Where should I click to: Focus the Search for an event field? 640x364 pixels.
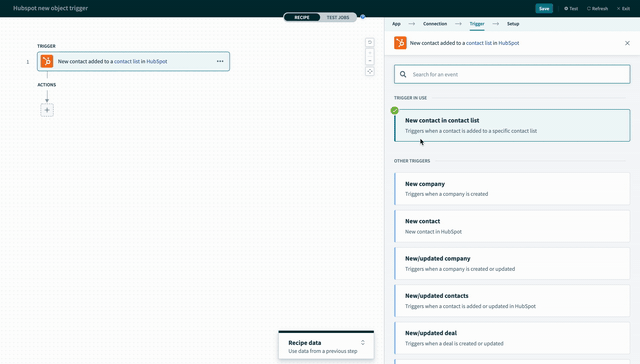click(512, 74)
